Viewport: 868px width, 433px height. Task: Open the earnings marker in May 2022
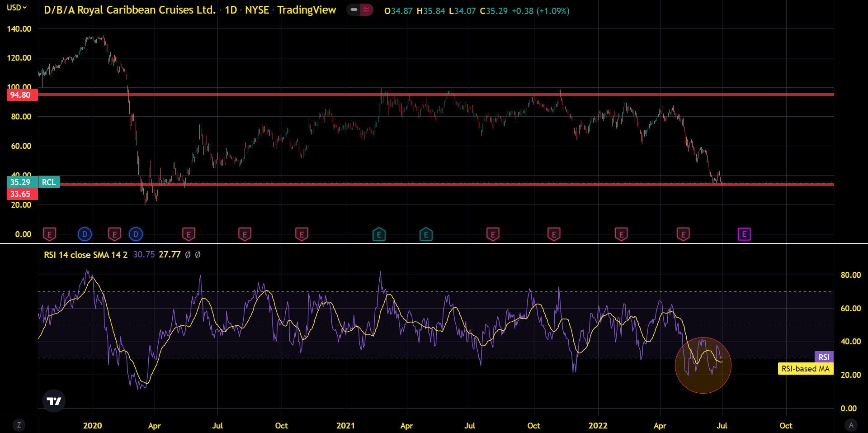683,234
